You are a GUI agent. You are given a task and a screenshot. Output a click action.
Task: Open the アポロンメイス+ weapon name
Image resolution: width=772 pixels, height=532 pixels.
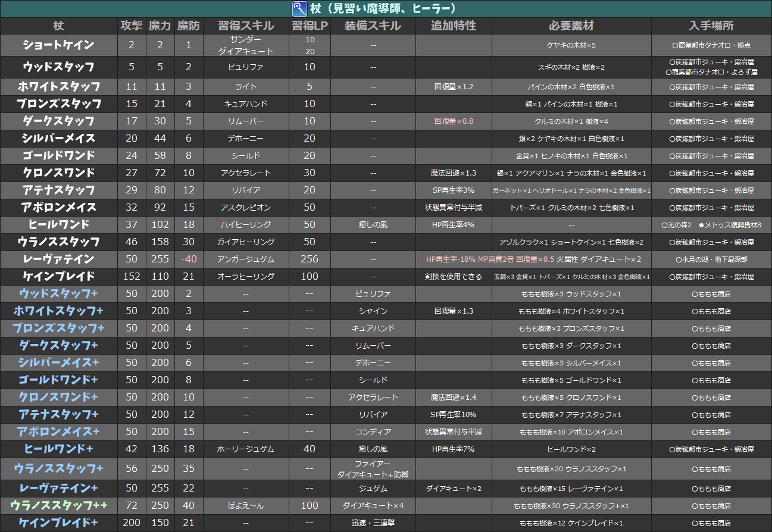[58, 431]
